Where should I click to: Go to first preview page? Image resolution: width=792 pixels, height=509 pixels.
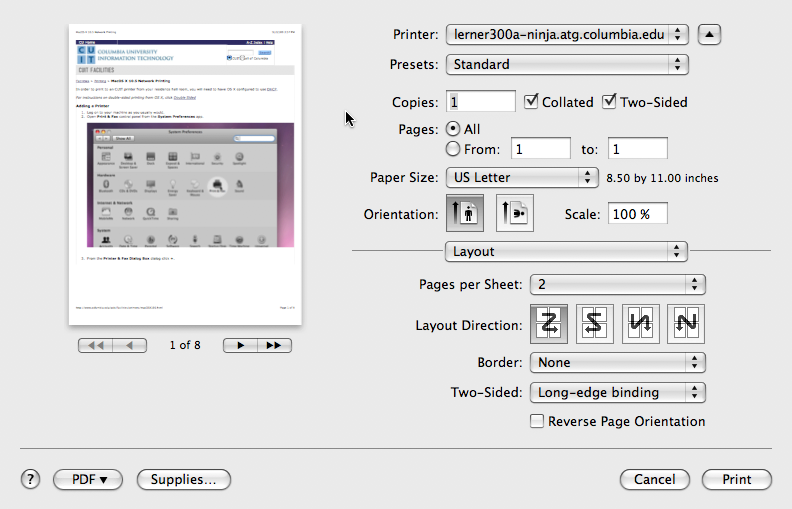95,345
